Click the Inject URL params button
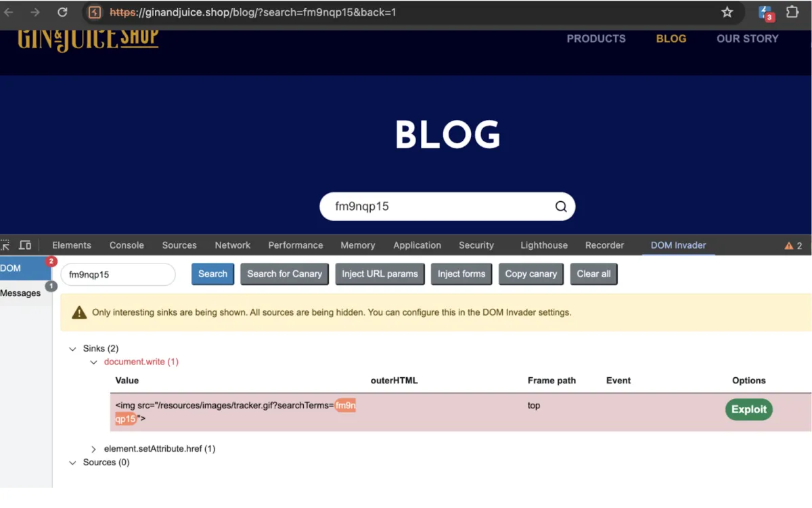 [380, 274]
